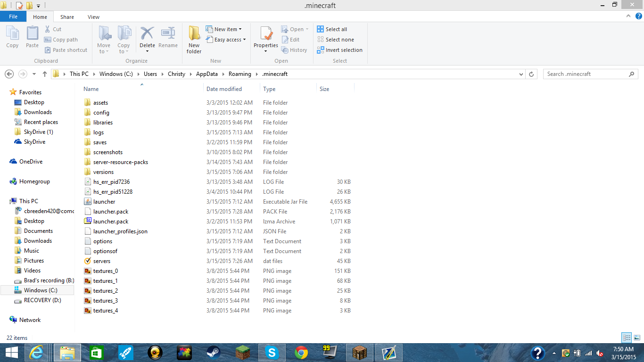644x362 pixels.
Task: Launch Steam from the taskbar
Action: (213, 353)
